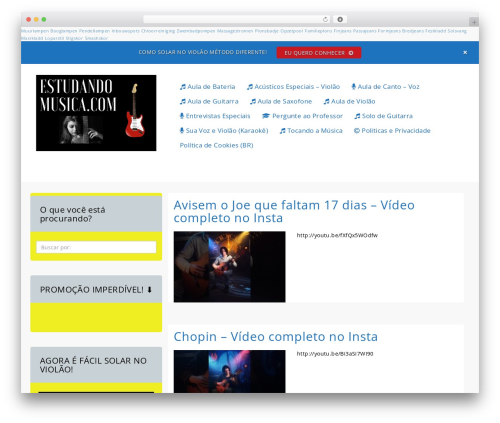Open a new browser tab with the plus button
Image resolution: width=500 pixels, height=423 pixels.
(x=474, y=22)
